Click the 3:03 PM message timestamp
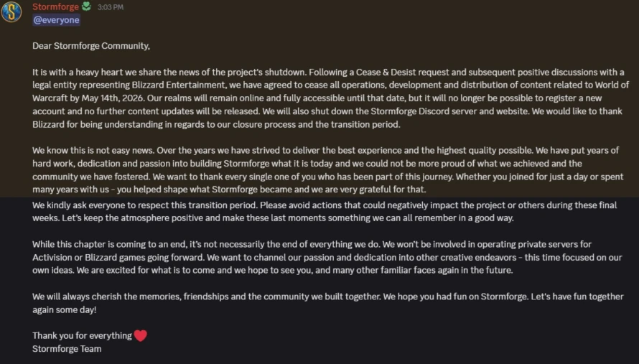The width and height of the screenshot is (639, 364). [111, 7]
